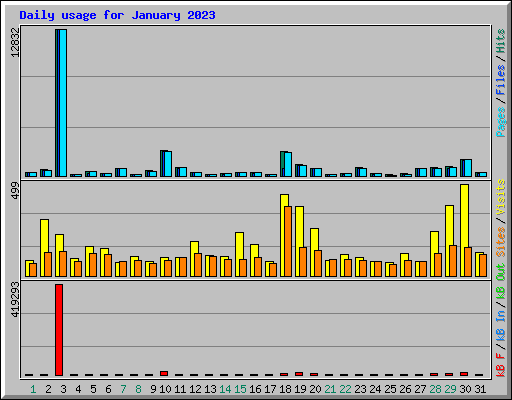Click the orange sites bar for day 29
512x400 pixels.
tap(453, 261)
